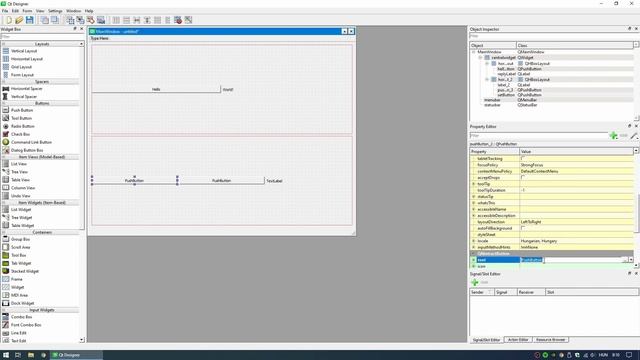Click the second PushButton on the form
Image resolution: width=640 pixels, height=360 pixels.
221,180
